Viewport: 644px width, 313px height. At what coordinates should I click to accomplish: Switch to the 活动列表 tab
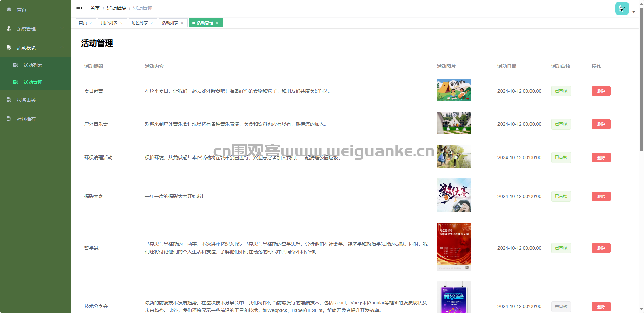[170, 23]
